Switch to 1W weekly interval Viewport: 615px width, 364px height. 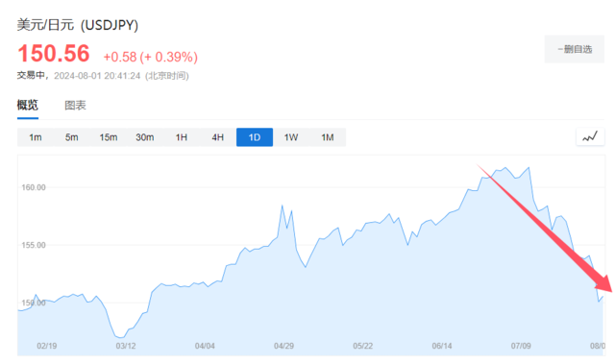[x=291, y=137]
